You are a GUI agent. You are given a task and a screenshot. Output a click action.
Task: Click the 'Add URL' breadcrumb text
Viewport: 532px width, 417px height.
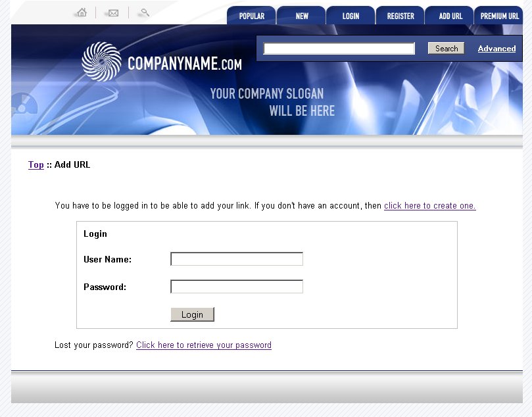click(72, 164)
